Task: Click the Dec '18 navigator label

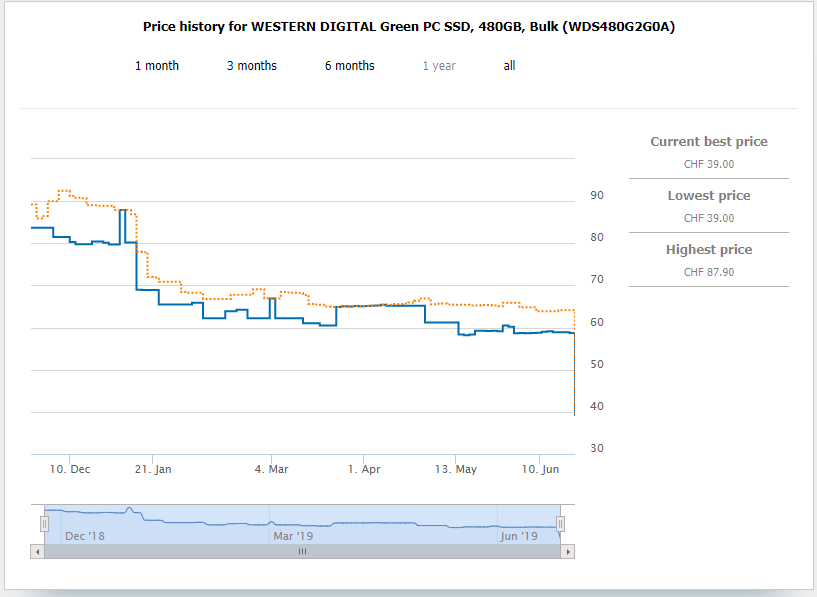Action: point(84,536)
